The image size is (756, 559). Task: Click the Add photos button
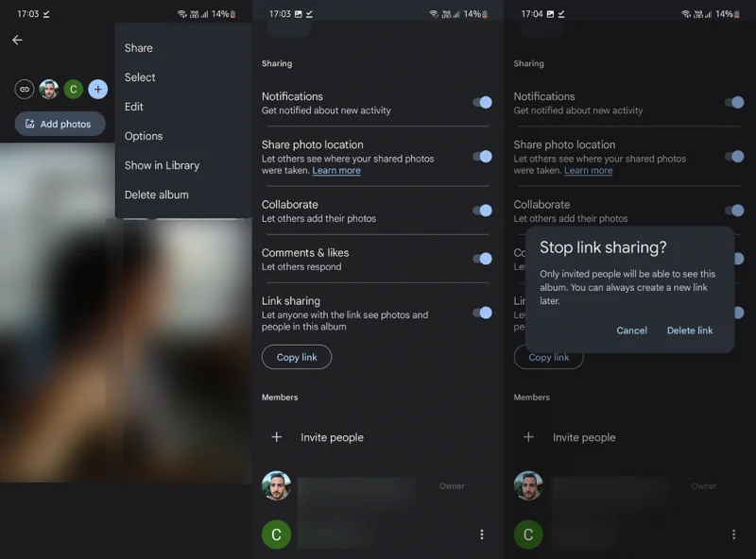pyautogui.click(x=60, y=124)
